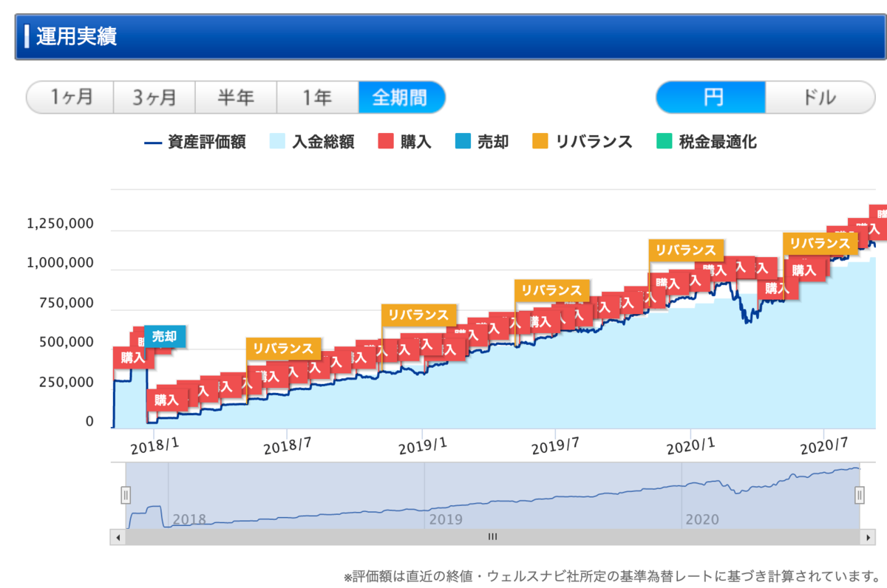
Task: Click the 750,000 axis label
Action: [66, 304]
